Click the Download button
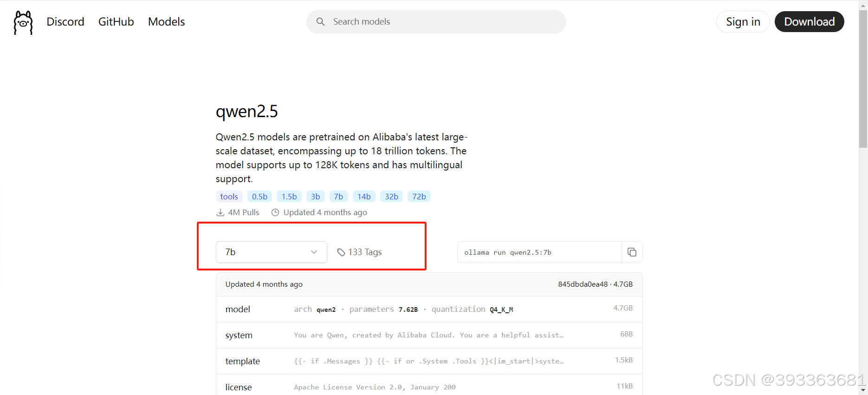The image size is (868, 395). click(x=809, y=22)
